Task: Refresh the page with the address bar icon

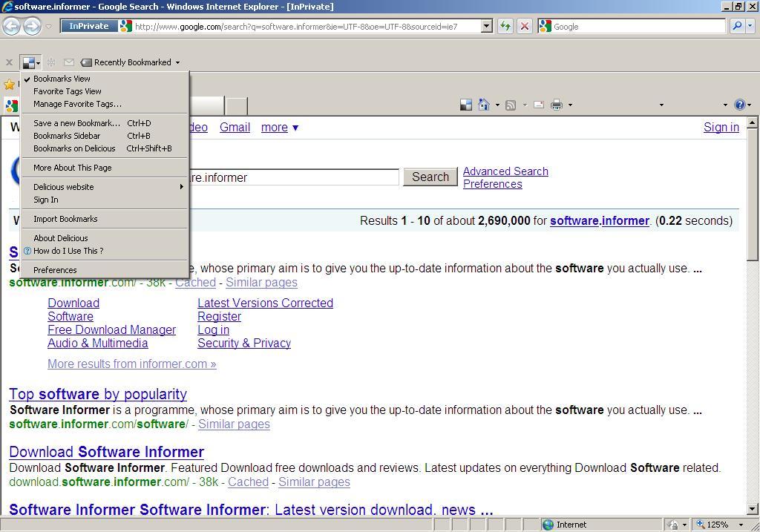Action: click(x=504, y=26)
